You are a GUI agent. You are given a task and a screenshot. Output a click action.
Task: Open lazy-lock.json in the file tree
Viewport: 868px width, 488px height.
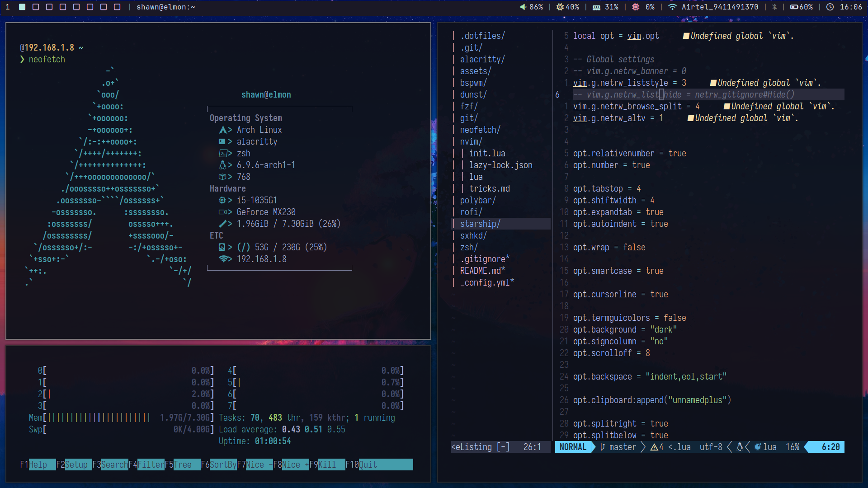click(x=501, y=165)
